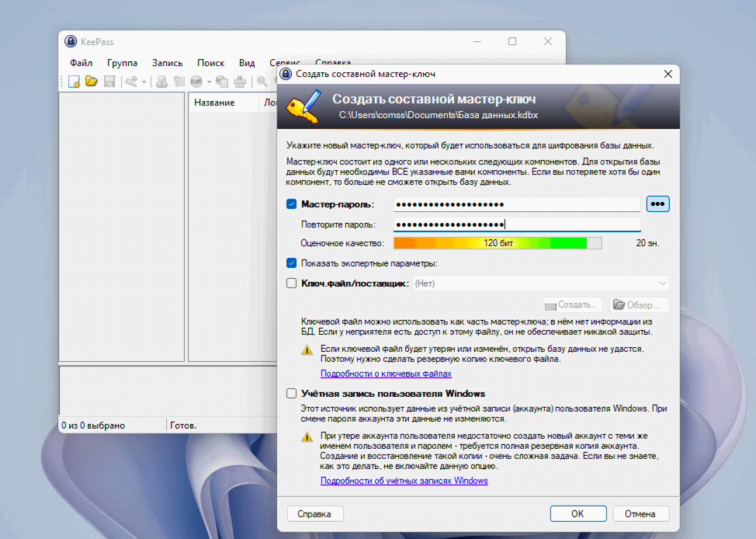Click the Copy URL icon in KeePass toolbar
This screenshot has width=756, height=539.
[222, 82]
